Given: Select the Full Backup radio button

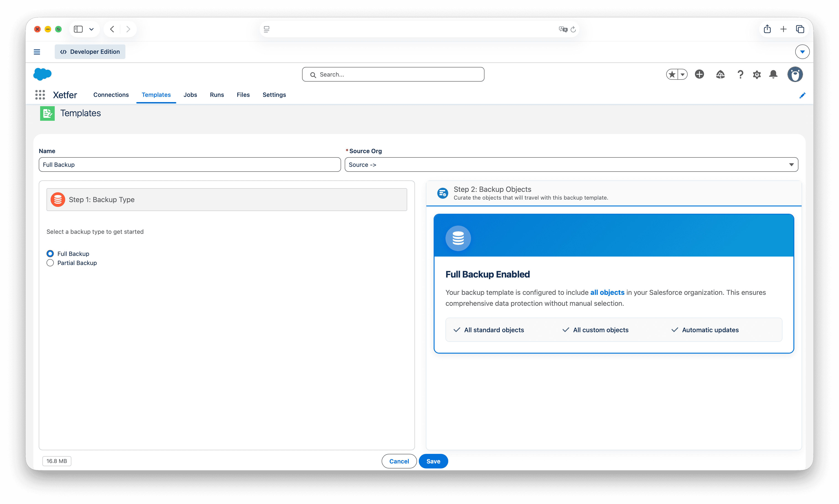Looking at the screenshot, I should click(x=50, y=254).
